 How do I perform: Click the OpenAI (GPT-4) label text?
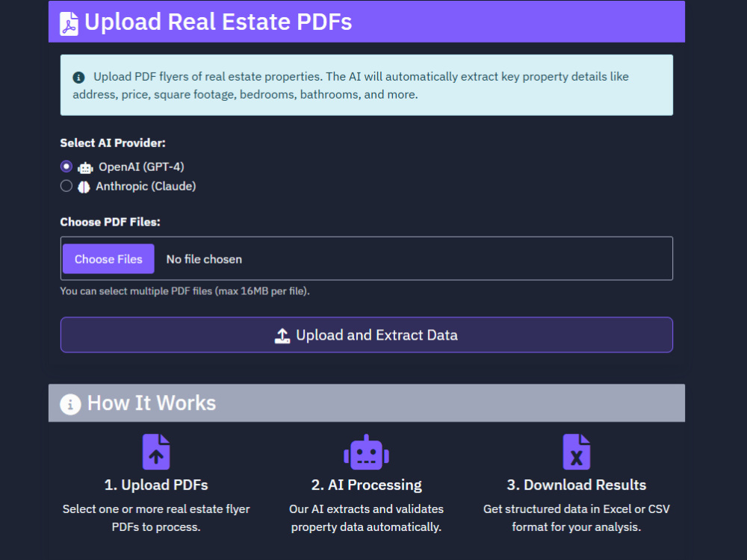tap(141, 167)
